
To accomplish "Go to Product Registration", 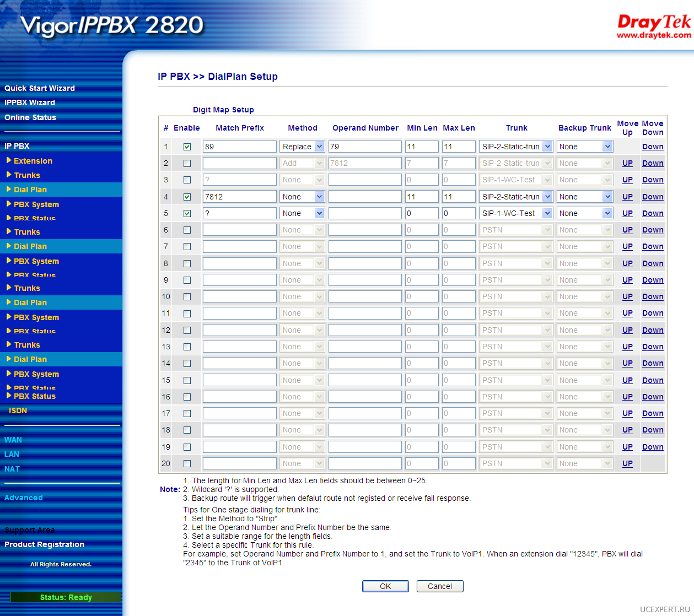I will click(44, 544).
